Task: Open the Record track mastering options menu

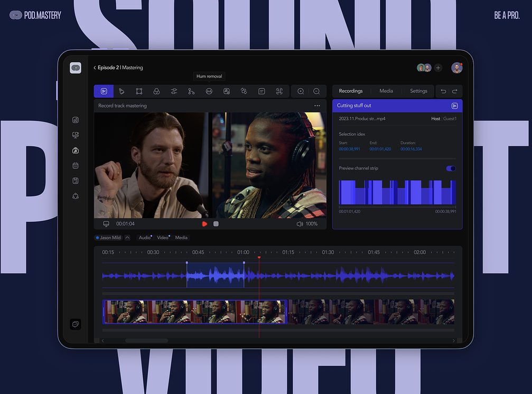Action: (317, 106)
